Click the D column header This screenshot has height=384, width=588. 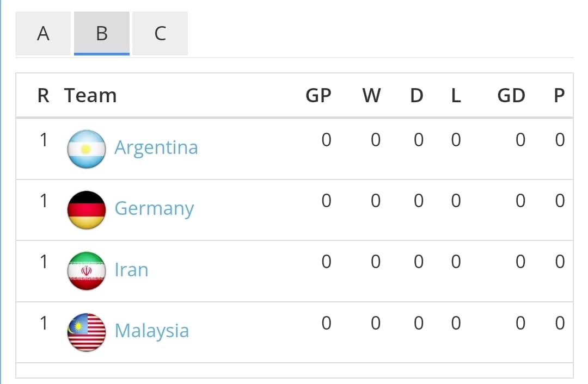(416, 96)
